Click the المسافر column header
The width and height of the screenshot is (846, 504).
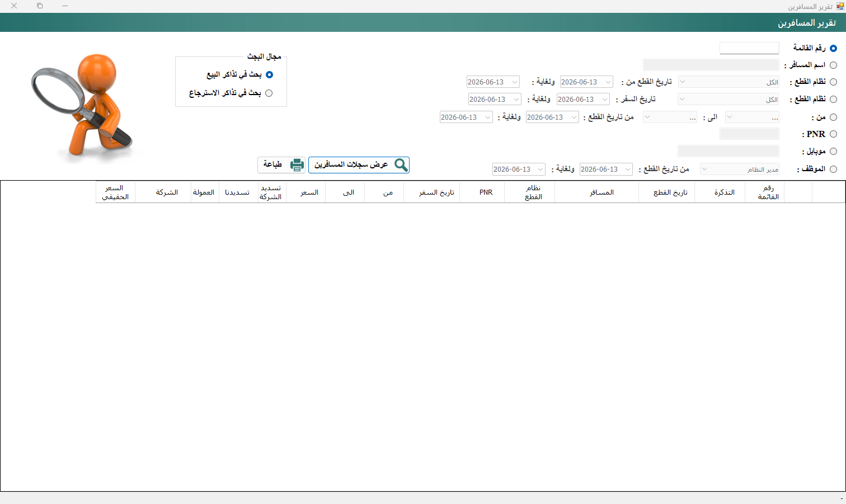coord(596,192)
